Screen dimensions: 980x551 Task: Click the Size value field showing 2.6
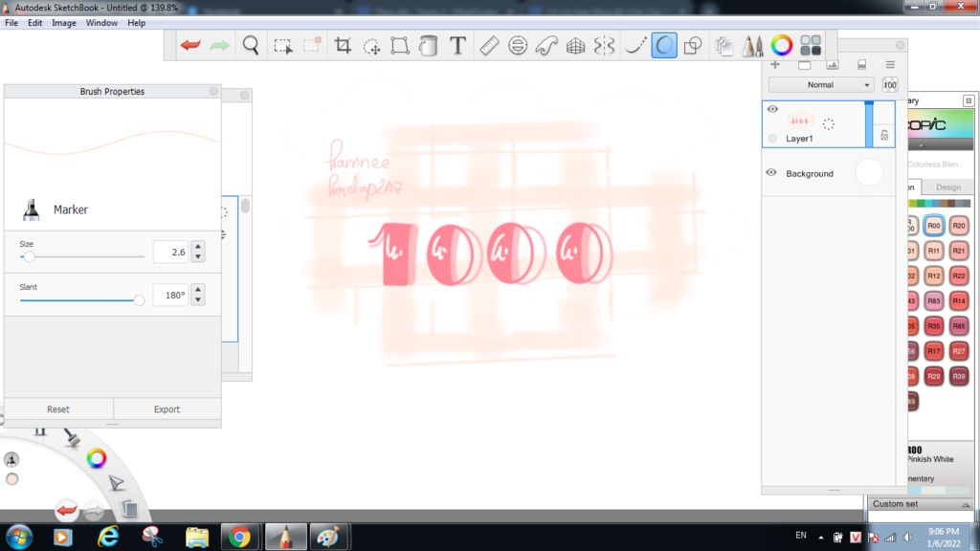(170, 252)
